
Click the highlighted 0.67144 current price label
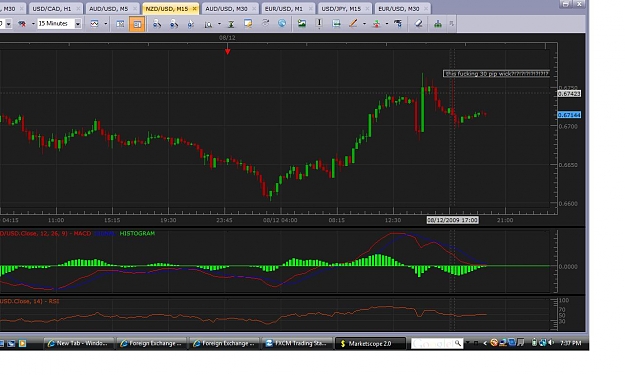[x=568, y=115]
